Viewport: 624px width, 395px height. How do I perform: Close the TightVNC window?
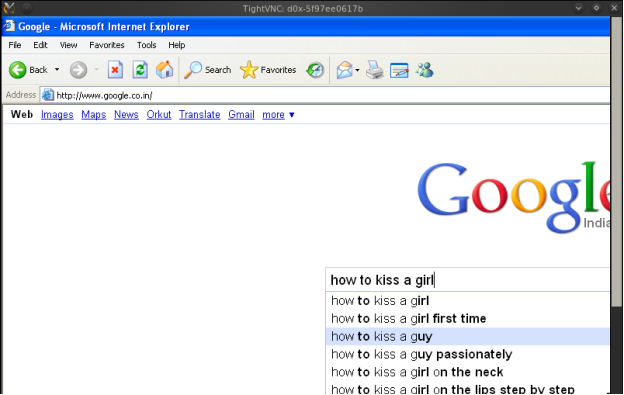614,8
